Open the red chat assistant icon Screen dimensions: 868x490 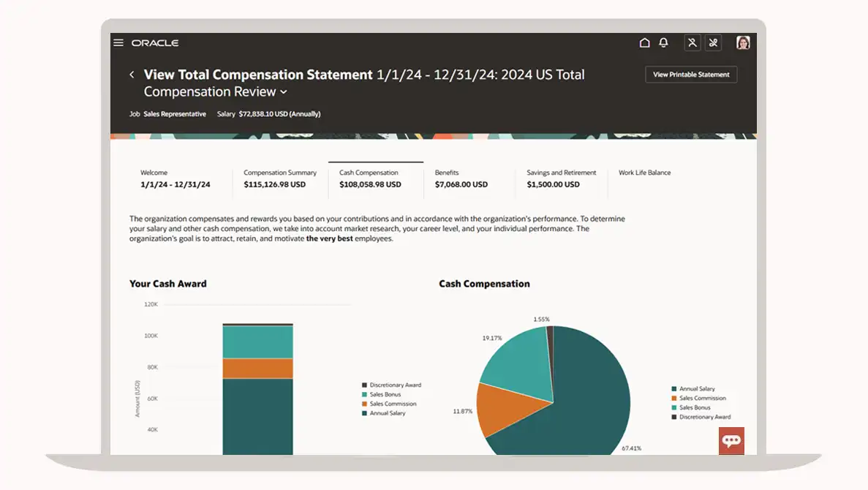tap(731, 440)
